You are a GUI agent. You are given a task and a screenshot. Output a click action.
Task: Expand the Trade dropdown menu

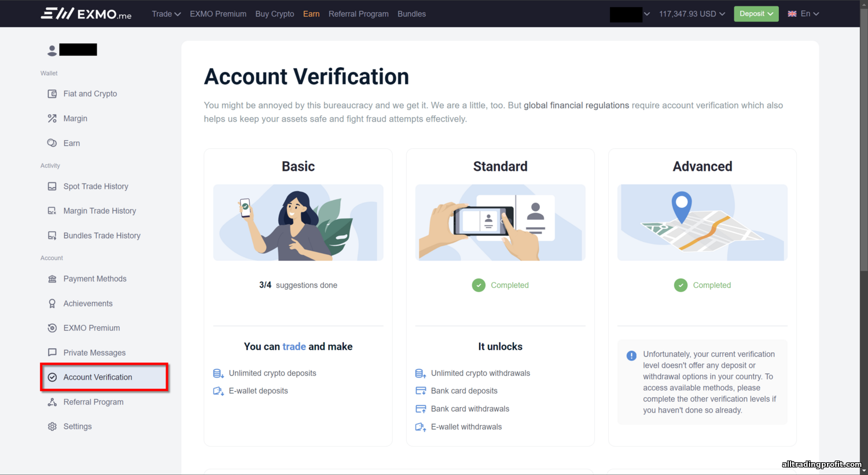coord(166,14)
